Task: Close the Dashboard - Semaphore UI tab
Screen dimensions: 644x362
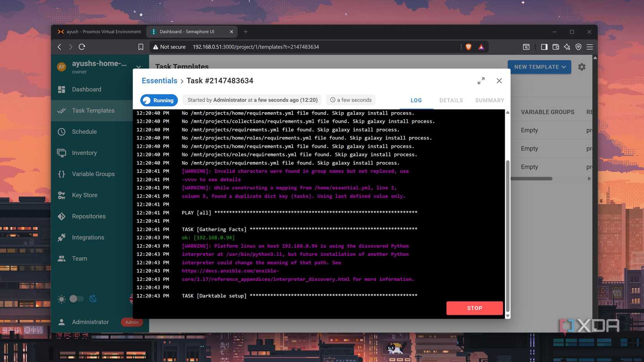Action: pos(231,32)
